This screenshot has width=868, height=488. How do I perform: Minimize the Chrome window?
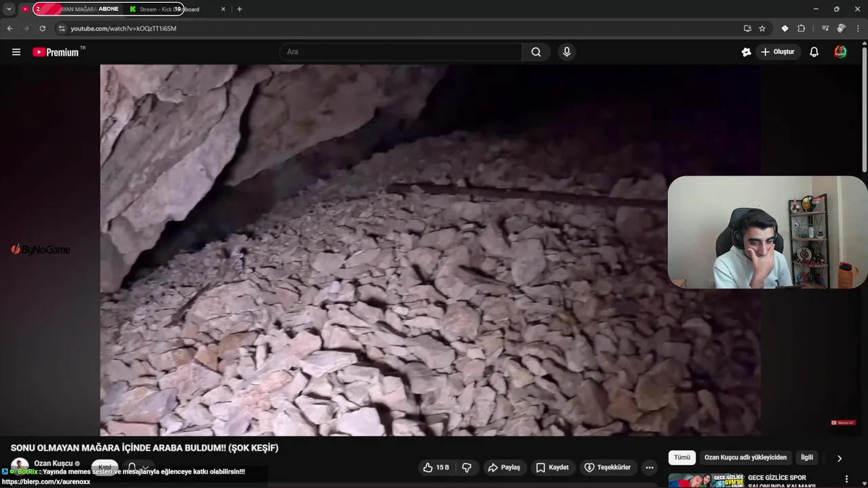click(x=816, y=9)
